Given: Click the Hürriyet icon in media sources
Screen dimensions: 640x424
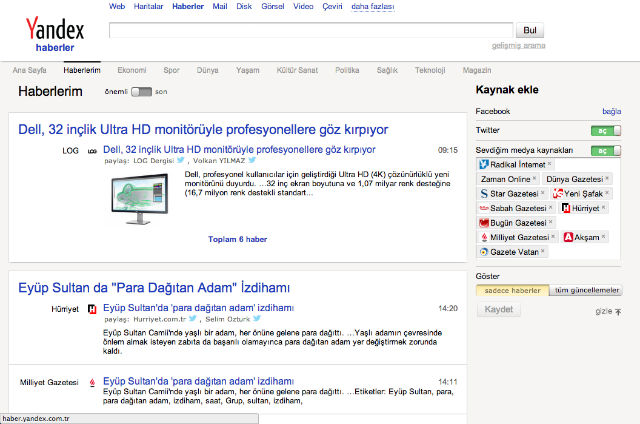Looking at the screenshot, I should tap(564, 208).
